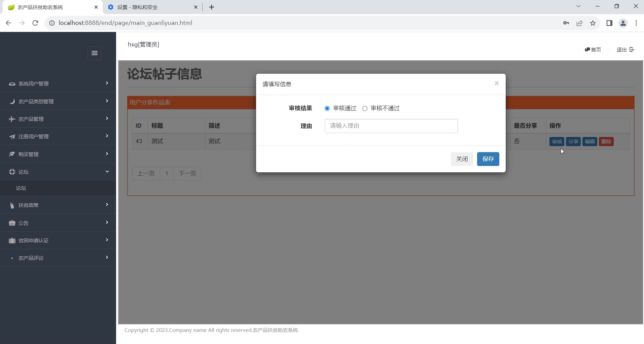
Task: Open the 农产品评论 menu item
Action: click(x=58, y=258)
